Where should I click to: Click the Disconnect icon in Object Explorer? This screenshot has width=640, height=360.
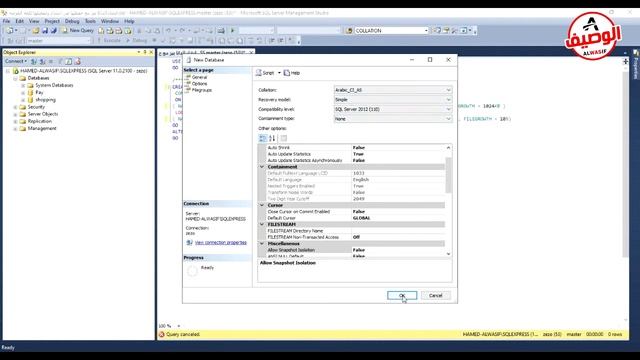pyautogui.click(x=42, y=61)
